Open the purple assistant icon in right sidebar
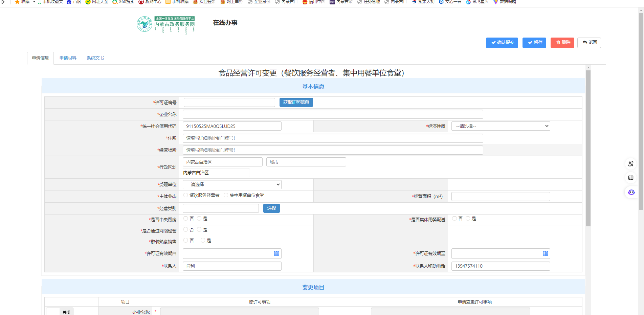Viewport: 644px width, 315px height. pyautogui.click(x=631, y=192)
